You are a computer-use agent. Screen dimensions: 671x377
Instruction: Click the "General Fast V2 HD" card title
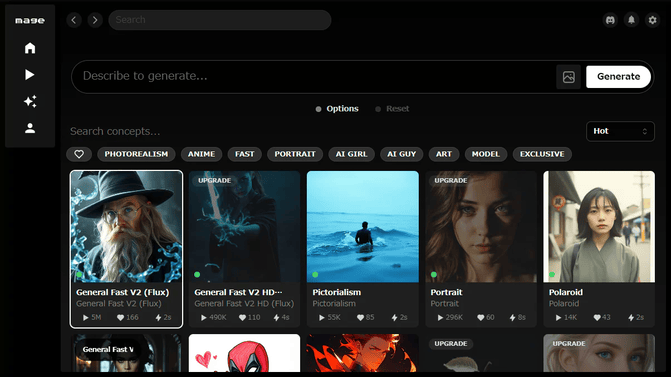pos(238,292)
